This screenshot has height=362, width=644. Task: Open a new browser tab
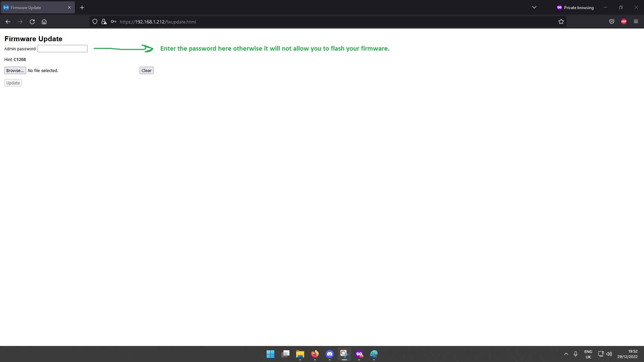click(82, 7)
